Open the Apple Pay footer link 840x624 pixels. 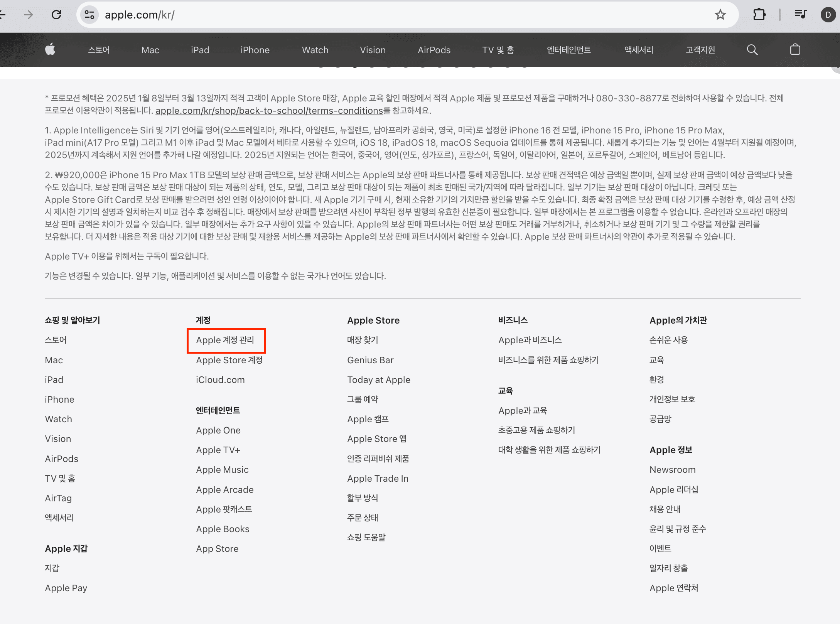(x=66, y=588)
